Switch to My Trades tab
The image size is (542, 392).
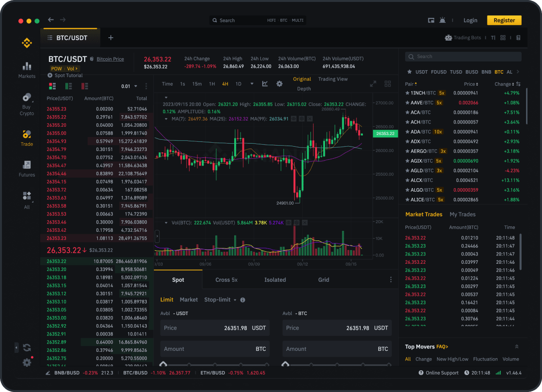pyautogui.click(x=462, y=214)
